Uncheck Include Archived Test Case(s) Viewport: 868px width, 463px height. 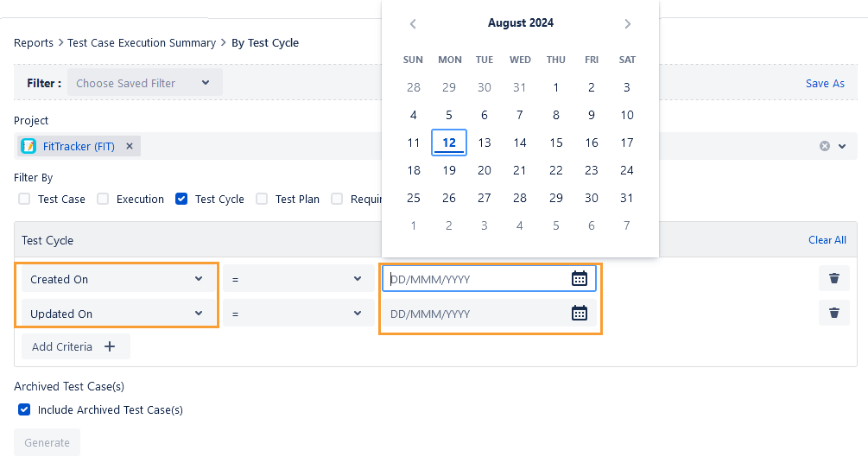pyautogui.click(x=24, y=409)
